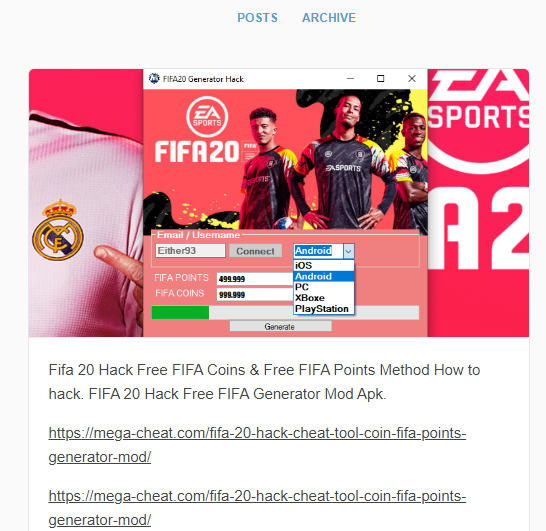Open the first mega-cheat.com link
This screenshot has height=531, width=546.
point(257,445)
